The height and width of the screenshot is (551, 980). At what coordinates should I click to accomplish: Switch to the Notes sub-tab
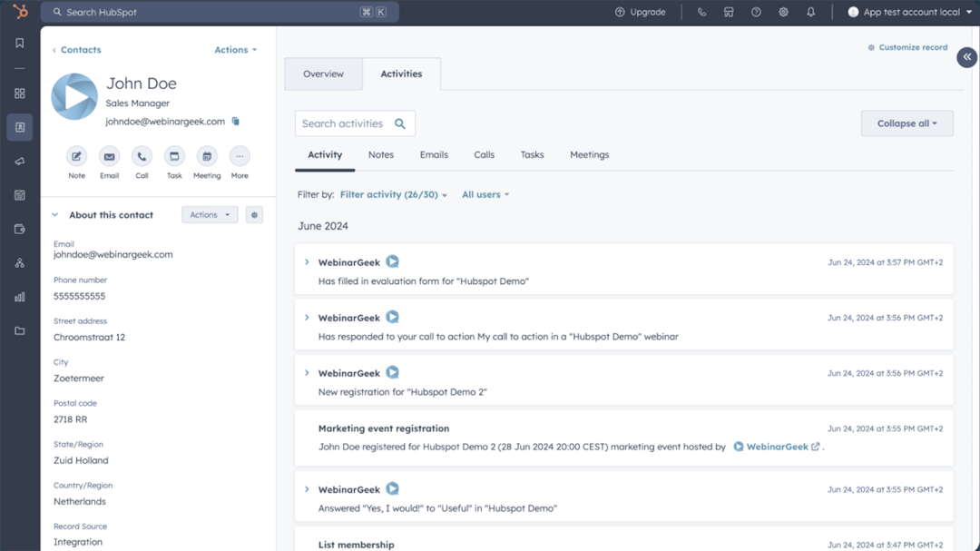point(380,155)
